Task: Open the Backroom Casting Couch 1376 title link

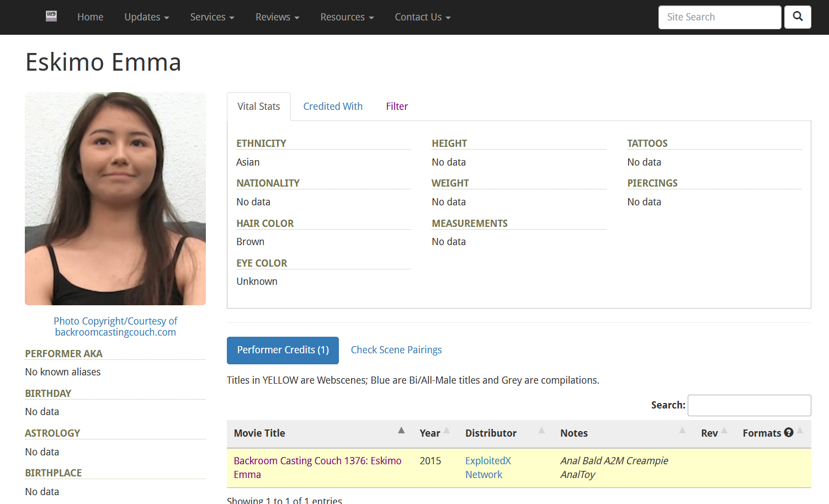Action: pyautogui.click(x=317, y=468)
